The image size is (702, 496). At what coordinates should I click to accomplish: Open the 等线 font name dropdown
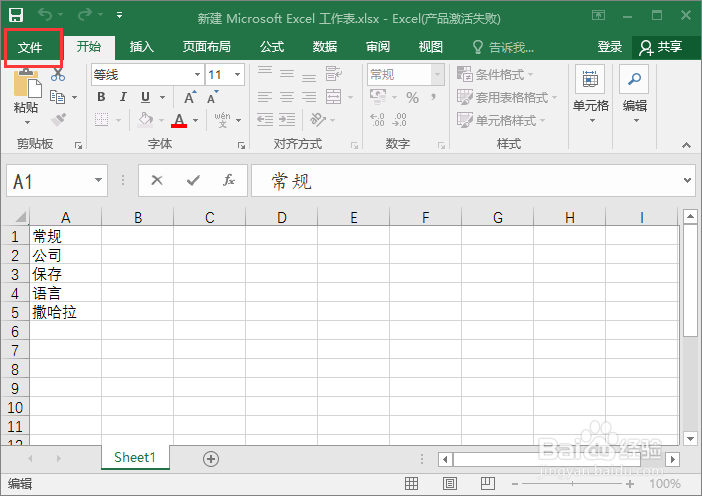point(197,75)
